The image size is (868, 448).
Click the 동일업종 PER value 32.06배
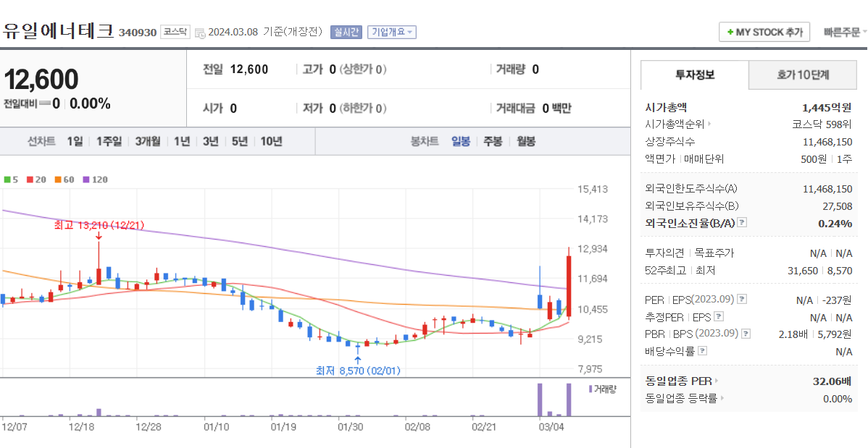tap(832, 381)
